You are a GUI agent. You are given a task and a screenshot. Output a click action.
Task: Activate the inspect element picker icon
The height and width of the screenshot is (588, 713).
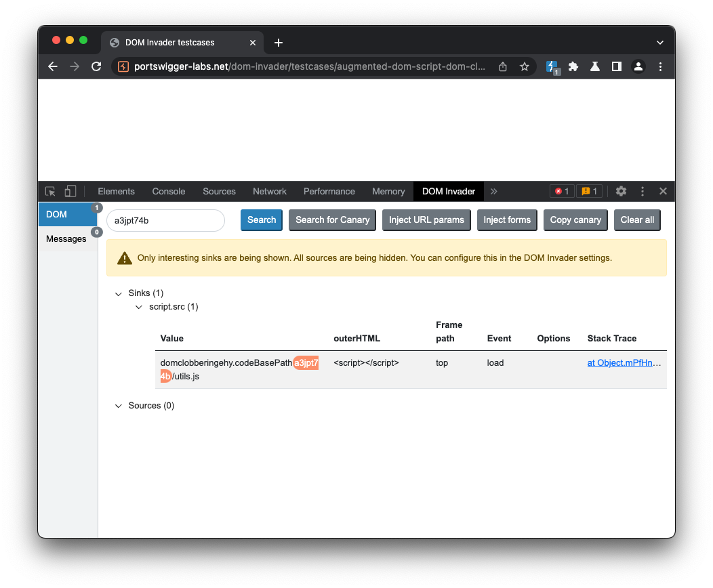(50, 191)
